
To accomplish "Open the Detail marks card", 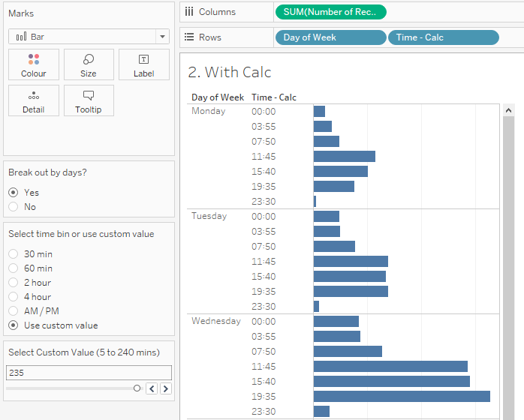I will (34, 100).
